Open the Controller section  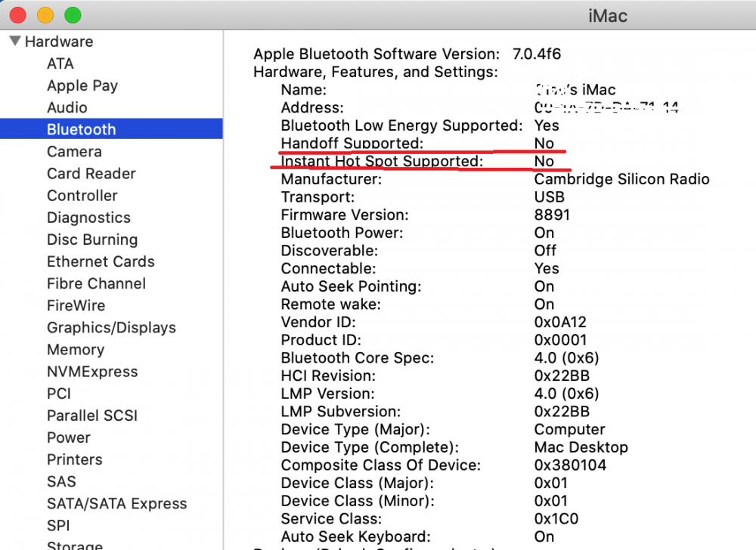(x=82, y=196)
